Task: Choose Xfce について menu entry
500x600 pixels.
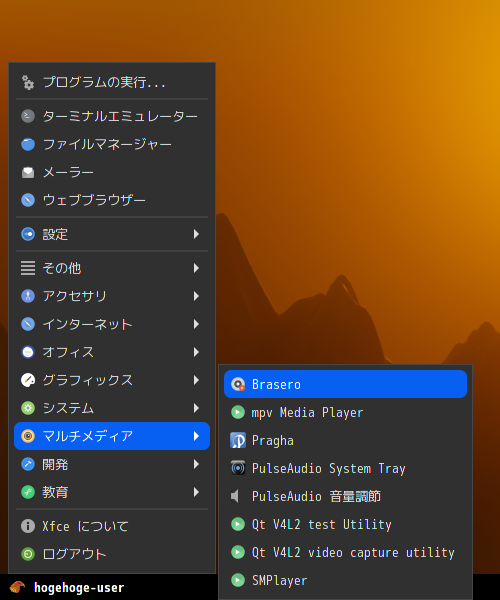Action: 112,526
